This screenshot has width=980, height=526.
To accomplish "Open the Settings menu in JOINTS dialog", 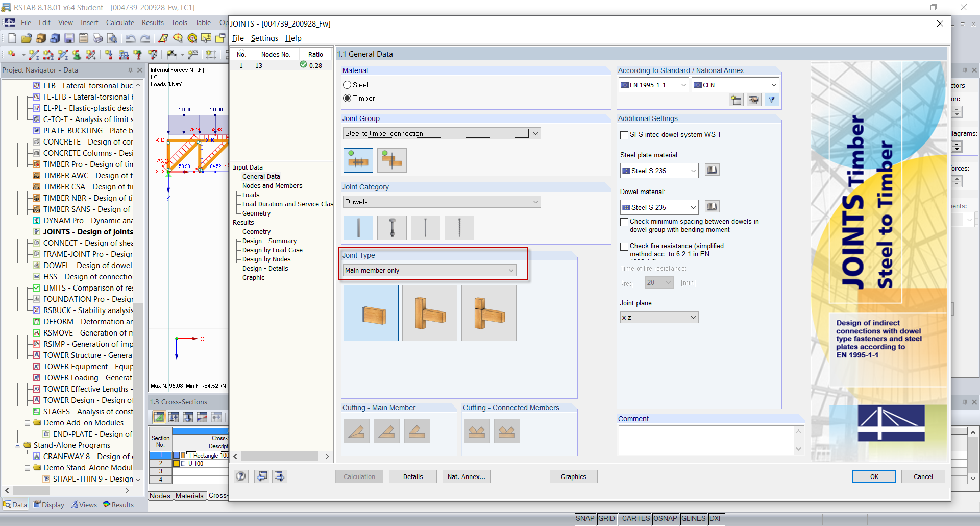I will click(264, 38).
